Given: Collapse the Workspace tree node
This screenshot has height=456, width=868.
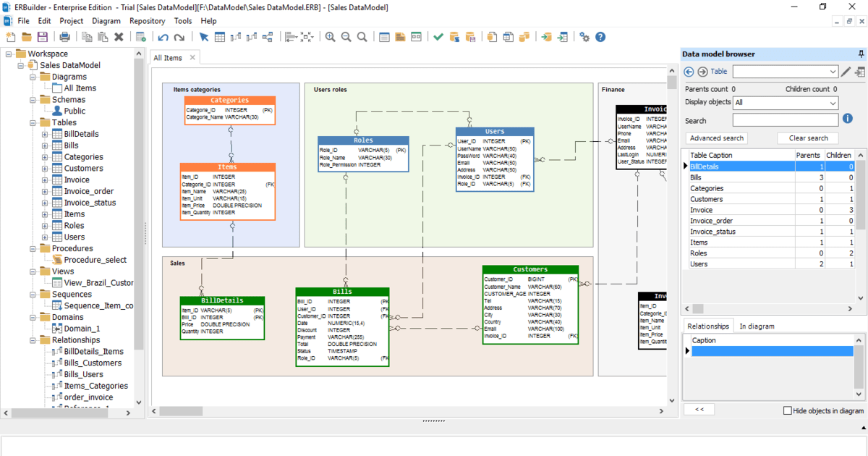Looking at the screenshot, I should pyautogui.click(x=9, y=54).
